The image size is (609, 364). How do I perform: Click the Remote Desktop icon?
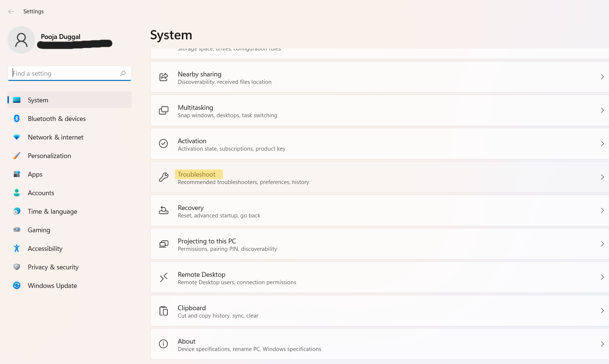click(x=164, y=278)
